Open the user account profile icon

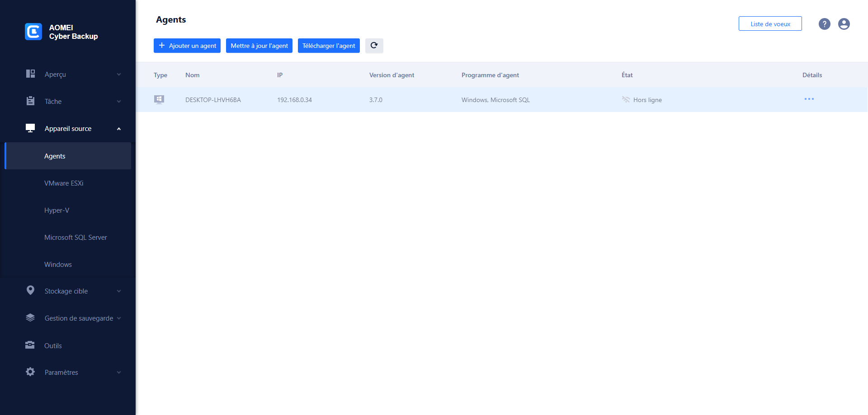coord(844,24)
